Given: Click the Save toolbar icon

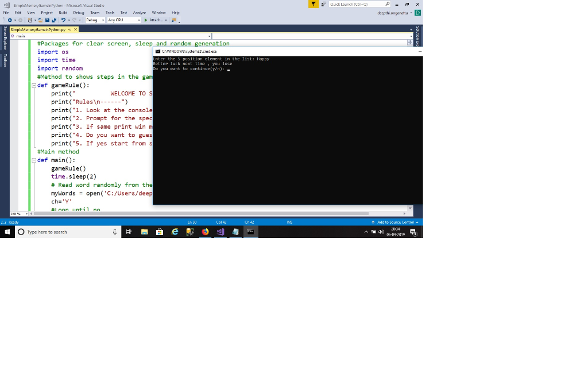Looking at the screenshot, I should tap(47, 20).
